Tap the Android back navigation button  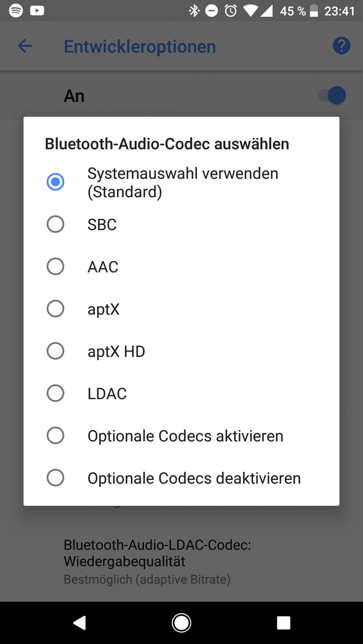coord(79,623)
